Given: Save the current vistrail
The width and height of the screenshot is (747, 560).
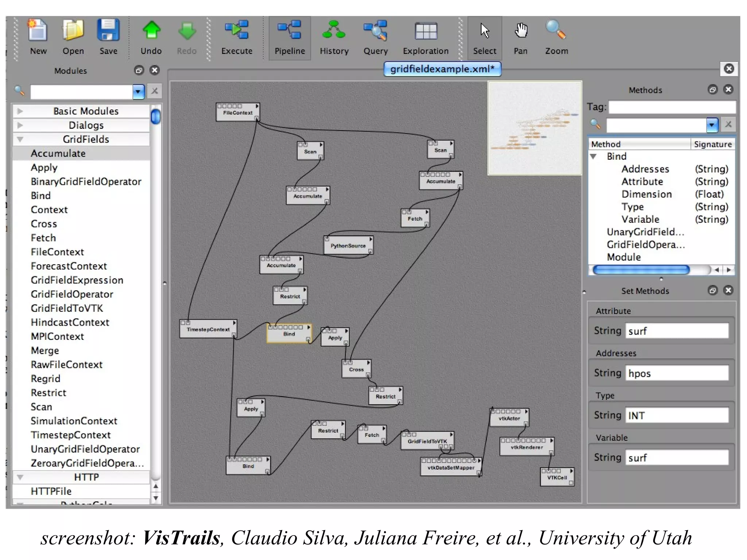Looking at the screenshot, I should [108, 31].
